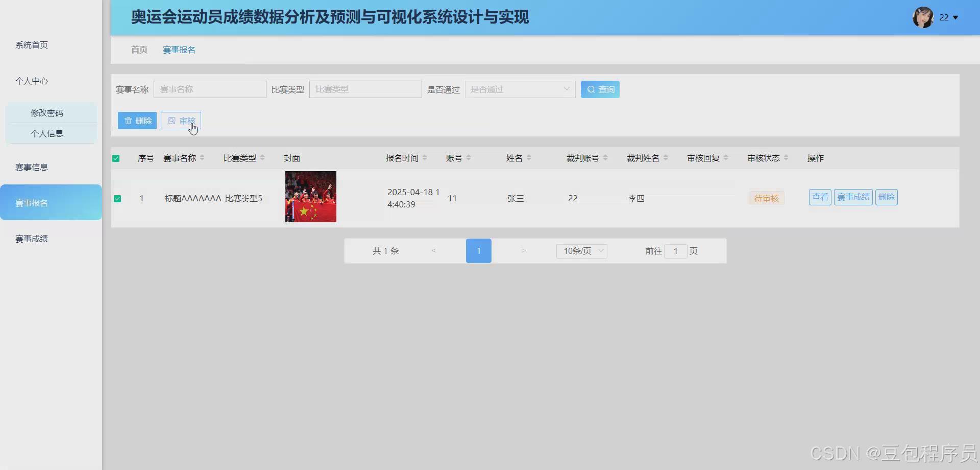Sort table by 赛事名称 using its sort arrows
Image resolution: width=980 pixels, height=470 pixels.
tap(203, 158)
